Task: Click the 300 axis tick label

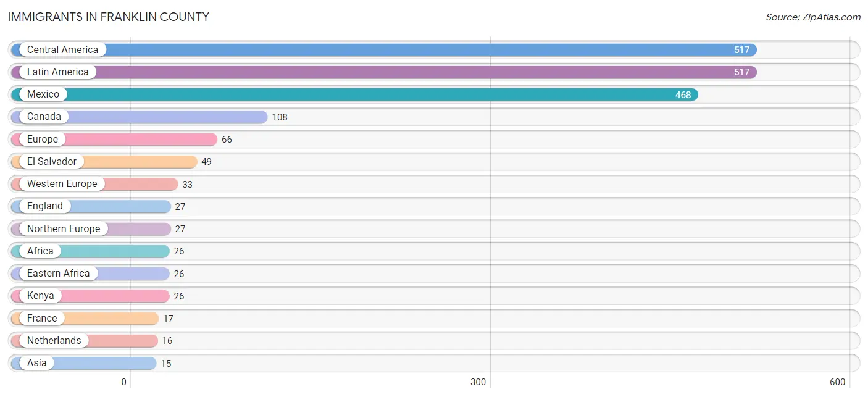Action: [x=478, y=382]
